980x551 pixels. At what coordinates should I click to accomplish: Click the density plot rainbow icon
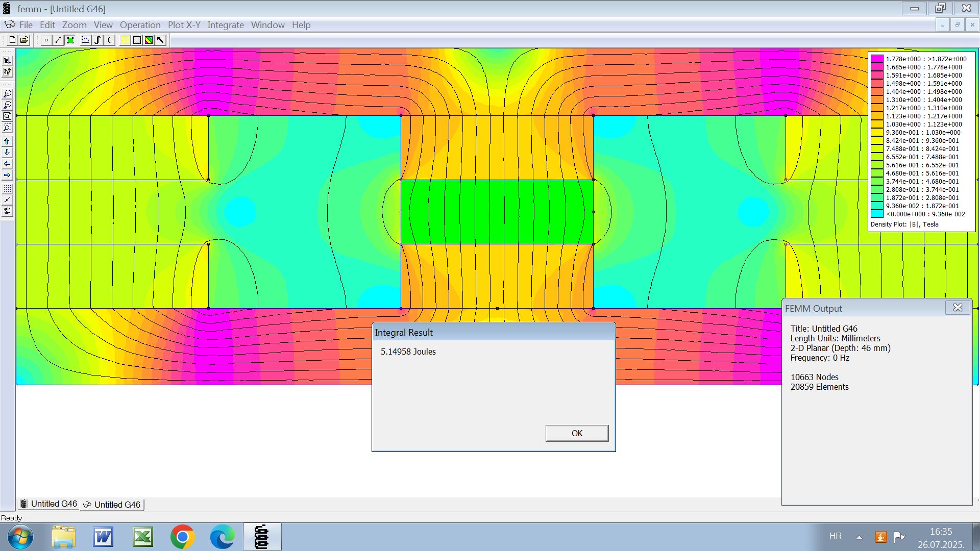149,40
